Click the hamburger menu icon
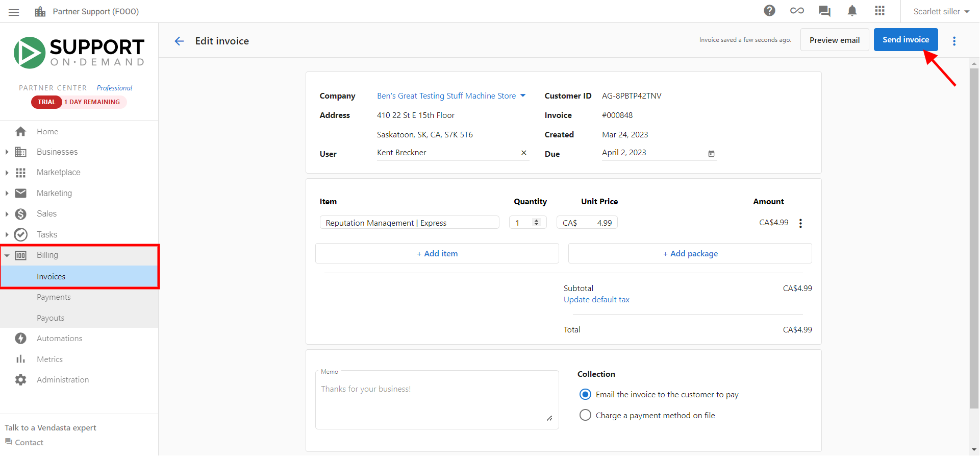Image resolution: width=980 pixels, height=456 pixels. (14, 12)
